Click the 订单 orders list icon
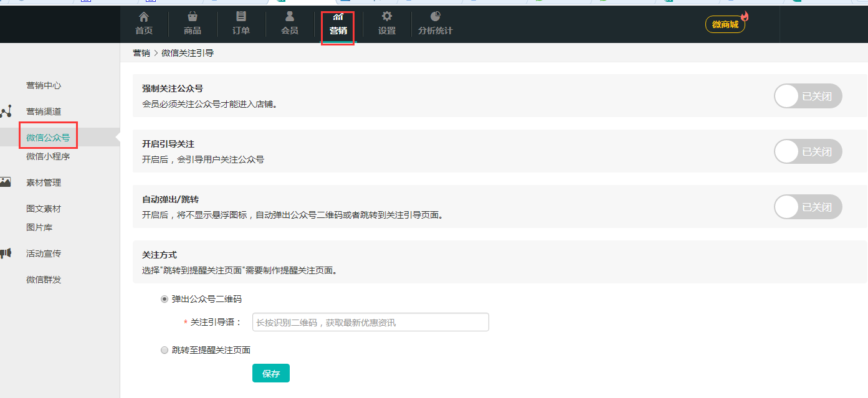 pyautogui.click(x=241, y=17)
